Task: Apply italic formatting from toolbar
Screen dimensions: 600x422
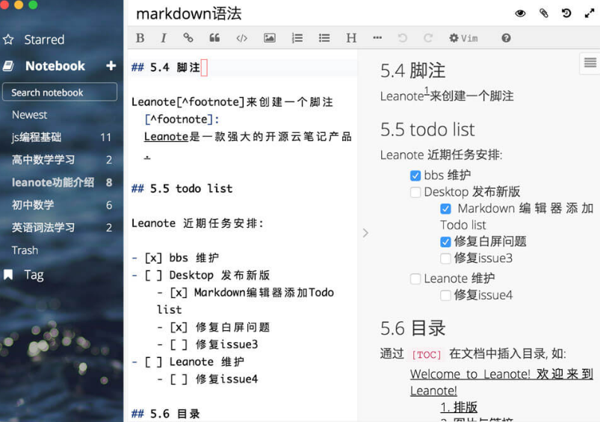Action: pos(163,38)
